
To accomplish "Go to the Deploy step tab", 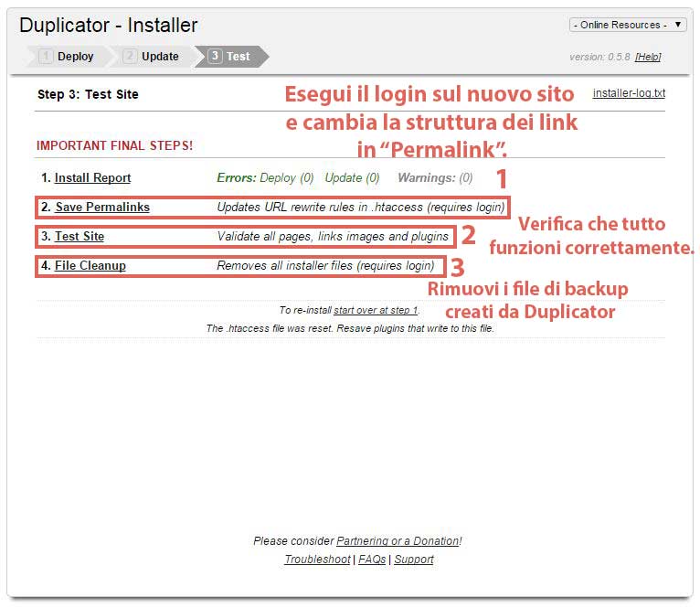I will [67, 57].
